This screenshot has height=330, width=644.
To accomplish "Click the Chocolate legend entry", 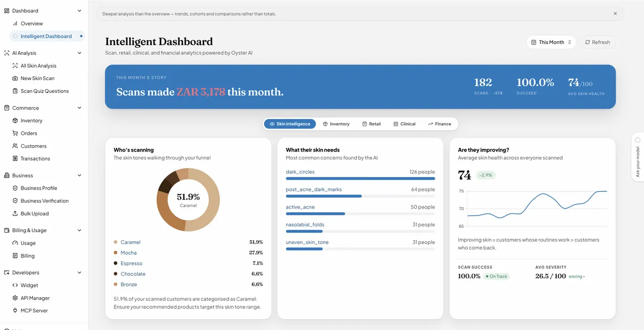I will point(133,274).
